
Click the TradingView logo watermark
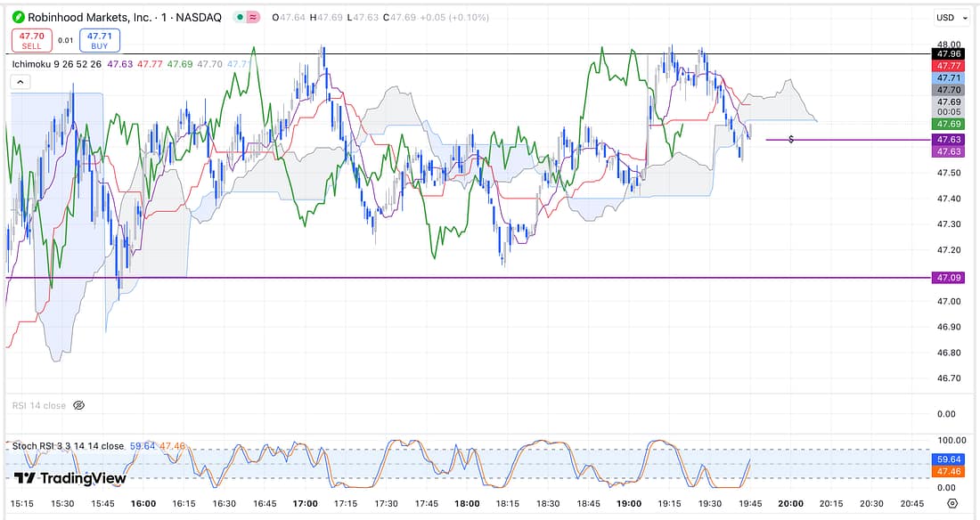coord(70,478)
